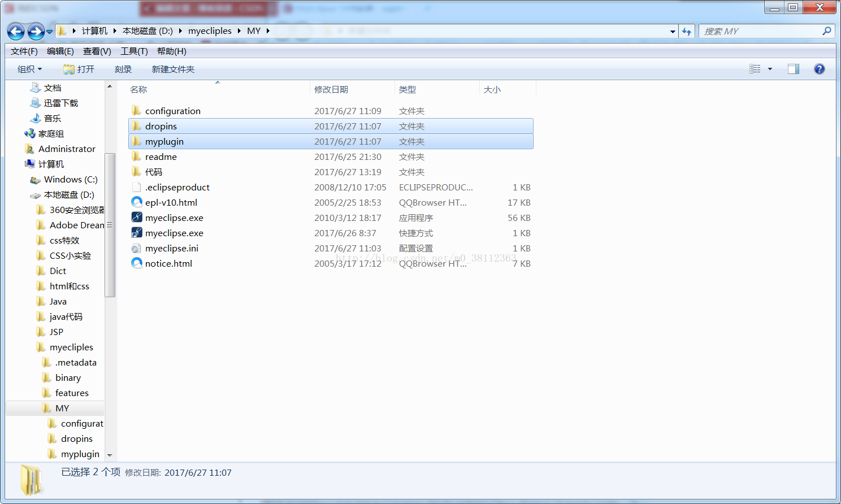This screenshot has height=504, width=841.
Task: Click the Forward navigation arrow
Action: click(36, 32)
